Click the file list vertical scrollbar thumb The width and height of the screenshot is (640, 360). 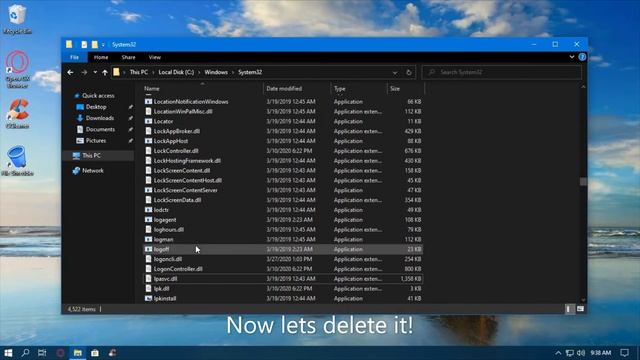tap(583, 182)
